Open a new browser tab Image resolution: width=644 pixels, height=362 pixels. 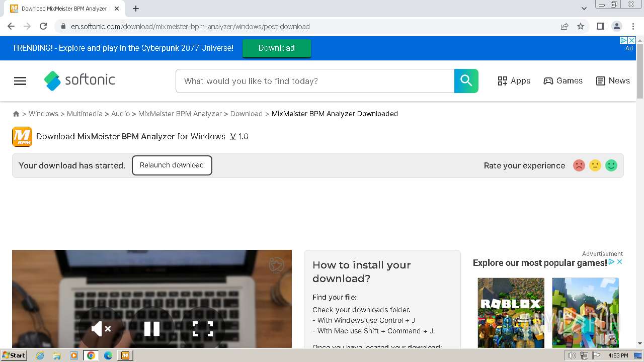pos(136,9)
